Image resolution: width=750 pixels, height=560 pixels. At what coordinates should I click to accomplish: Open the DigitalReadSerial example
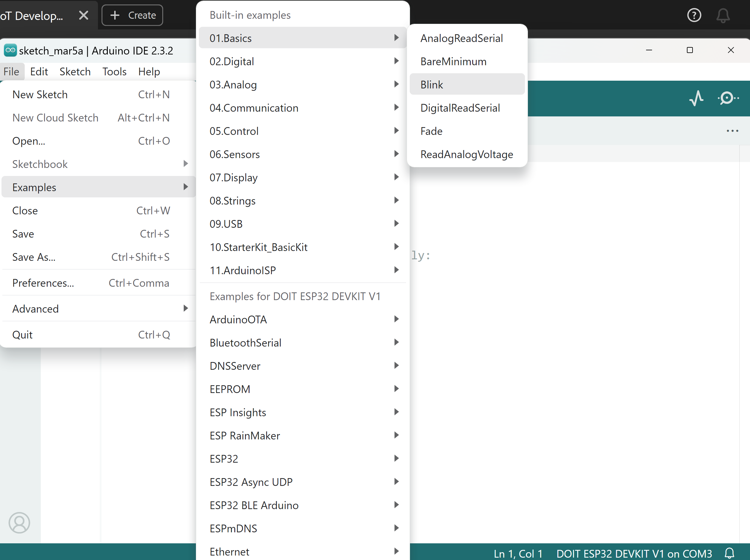[467, 108]
